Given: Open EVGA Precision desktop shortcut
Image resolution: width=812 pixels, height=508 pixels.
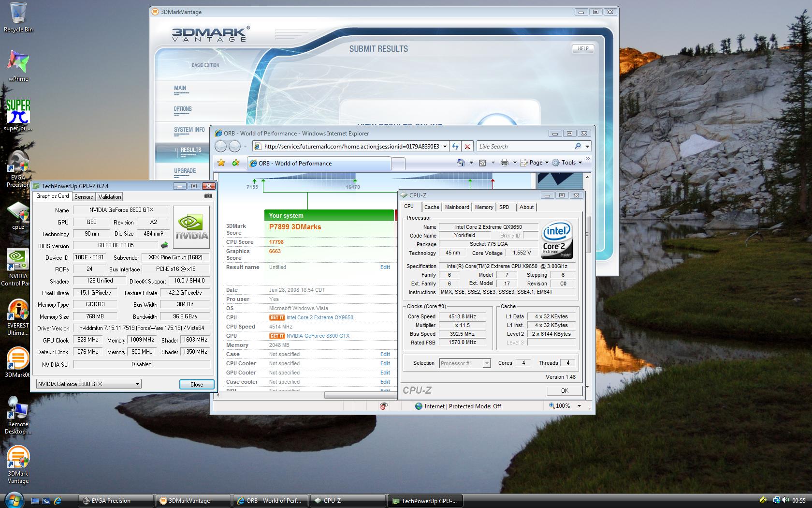Looking at the screenshot, I should 18,168.
